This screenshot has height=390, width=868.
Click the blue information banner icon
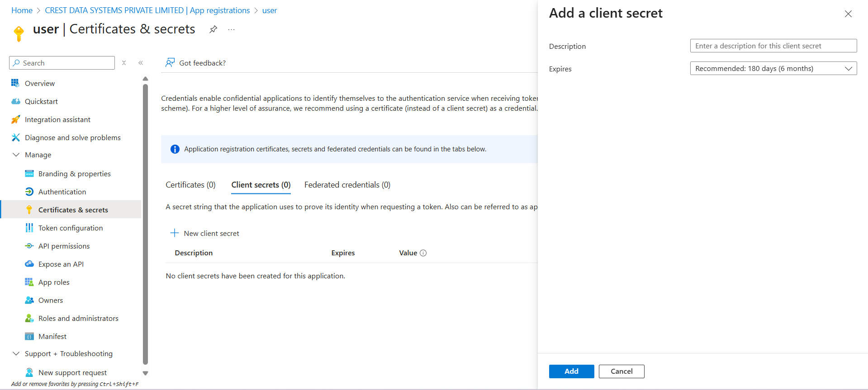(175, 149)
